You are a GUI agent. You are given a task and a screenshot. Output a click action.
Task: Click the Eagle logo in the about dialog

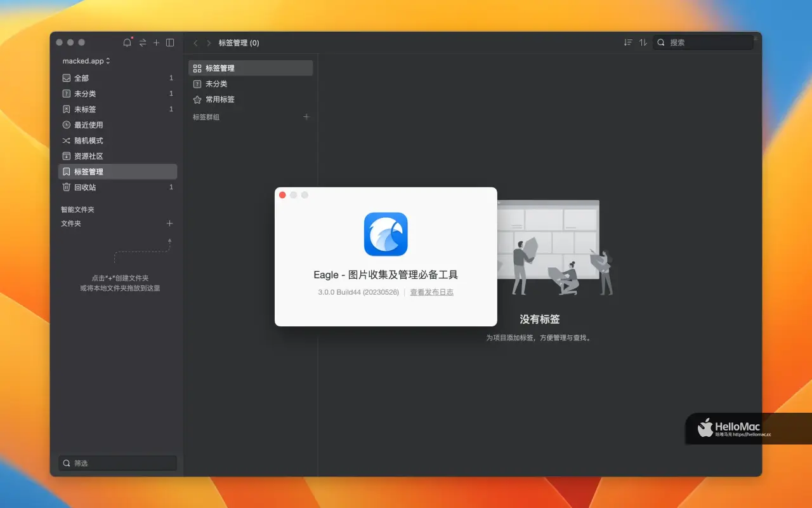click(x=386, y=234)
